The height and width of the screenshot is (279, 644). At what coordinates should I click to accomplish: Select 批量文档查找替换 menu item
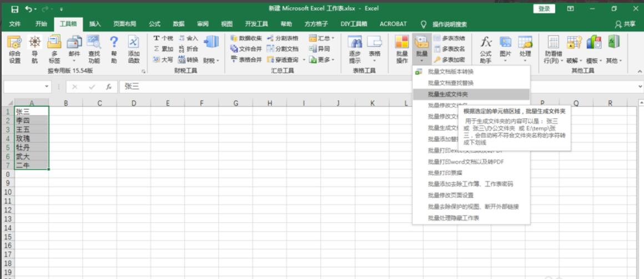pos(471,83)
